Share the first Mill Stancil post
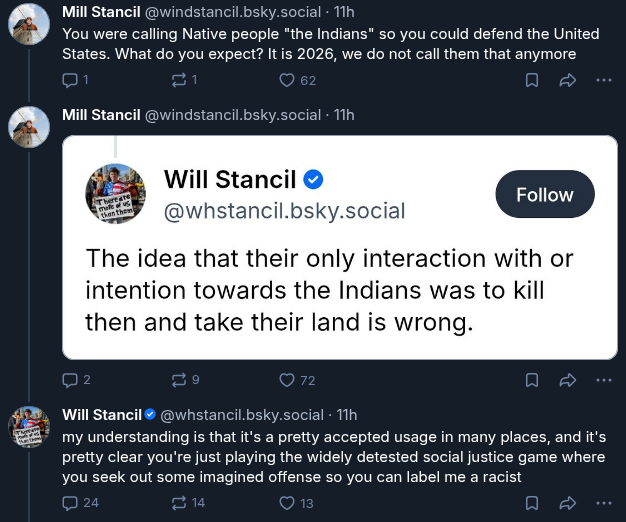Viewport: 626px width, 522px height. (567, 80)
